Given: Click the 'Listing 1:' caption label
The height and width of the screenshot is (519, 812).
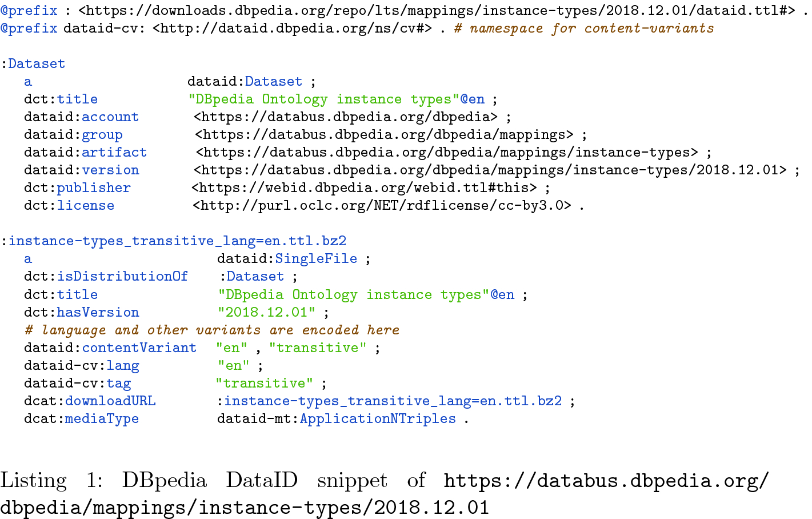Looking at the screenshot, I should pyautogui.click(x=51, y=480).
